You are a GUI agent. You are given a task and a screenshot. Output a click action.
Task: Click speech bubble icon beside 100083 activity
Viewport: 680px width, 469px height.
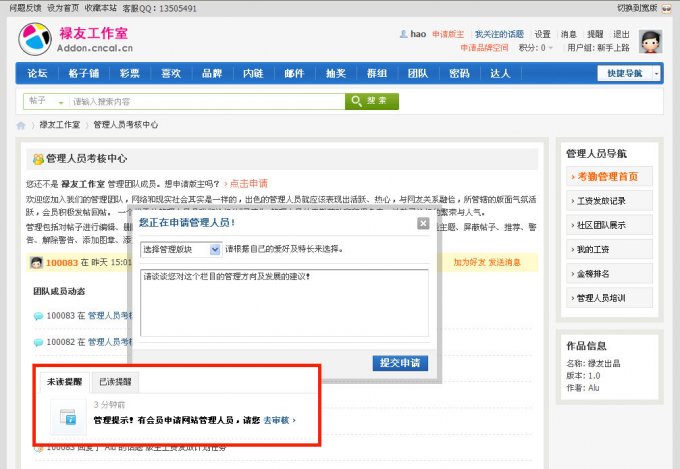coord(38,316)
